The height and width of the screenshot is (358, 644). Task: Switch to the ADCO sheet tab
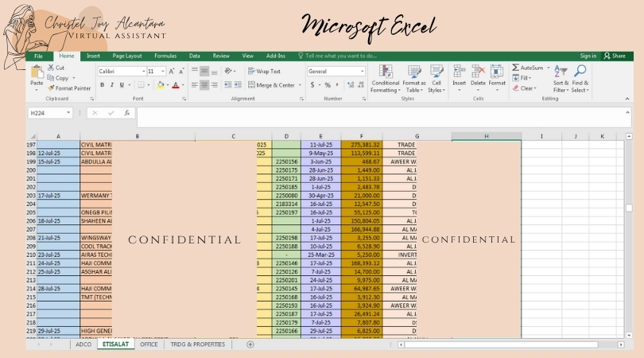pos(83,344)
